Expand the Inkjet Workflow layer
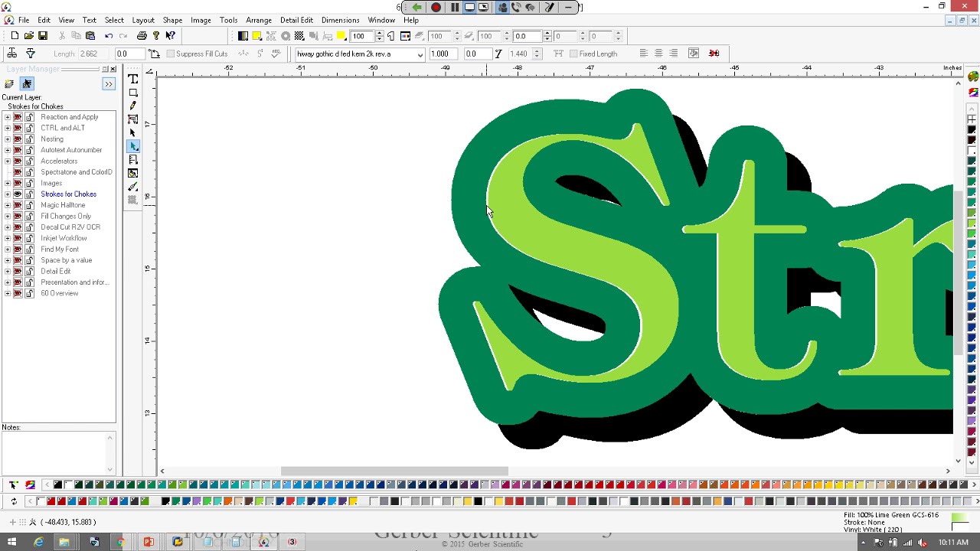This screenshot has height=551, width=980. [8, 239]
